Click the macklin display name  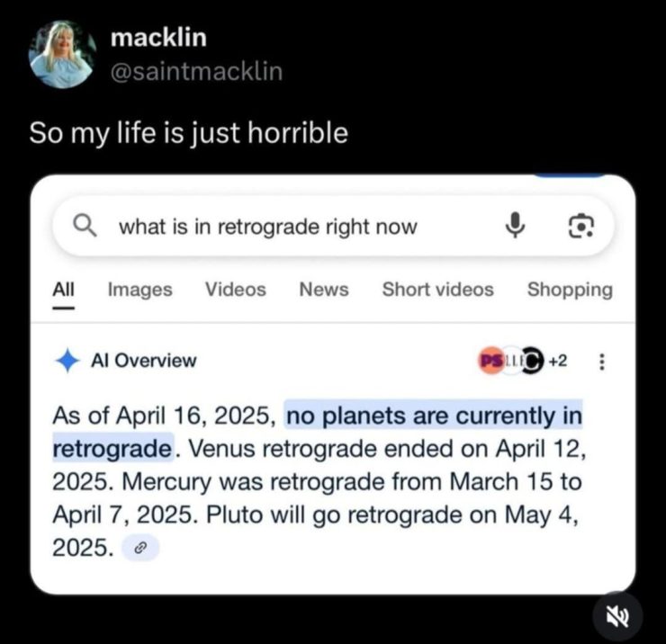(x=158, y=38)
